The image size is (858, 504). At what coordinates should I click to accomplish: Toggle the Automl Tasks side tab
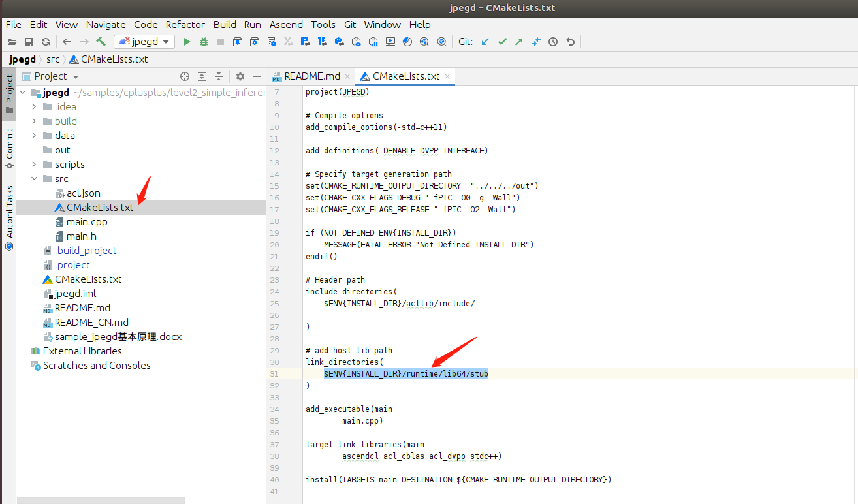pos(9,217)
